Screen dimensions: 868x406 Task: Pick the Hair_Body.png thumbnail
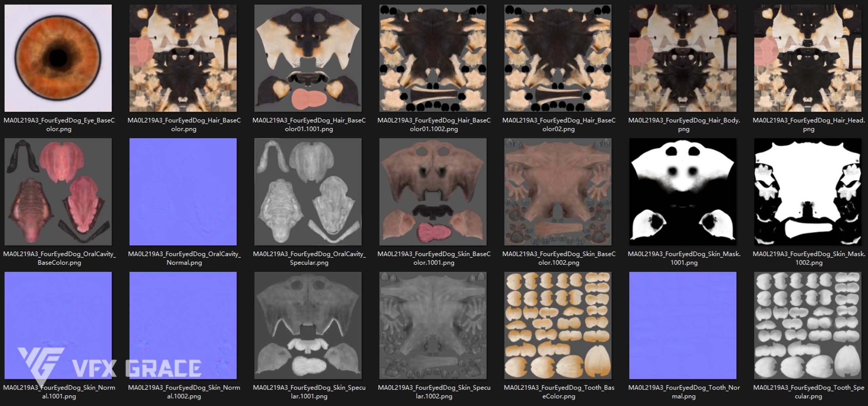click(683, 58)
